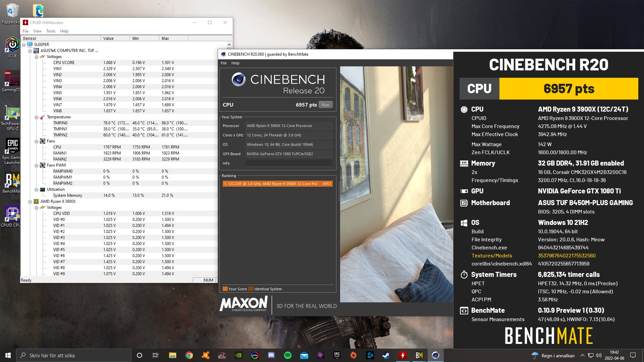Open the Recycle Bin (Papperskorgen) desktop icon
The height and width of the screenshot is (362, 644).
click(11, 13)
